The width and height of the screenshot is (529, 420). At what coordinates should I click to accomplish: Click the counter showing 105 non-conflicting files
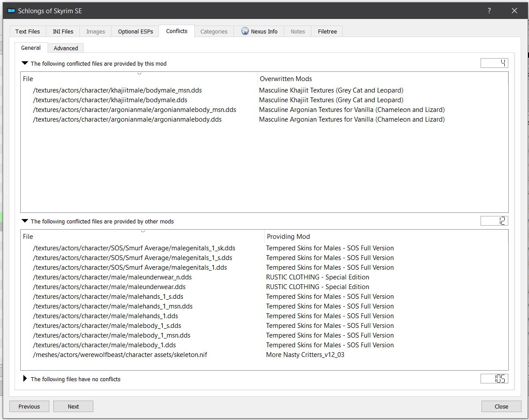pos(494,379)
